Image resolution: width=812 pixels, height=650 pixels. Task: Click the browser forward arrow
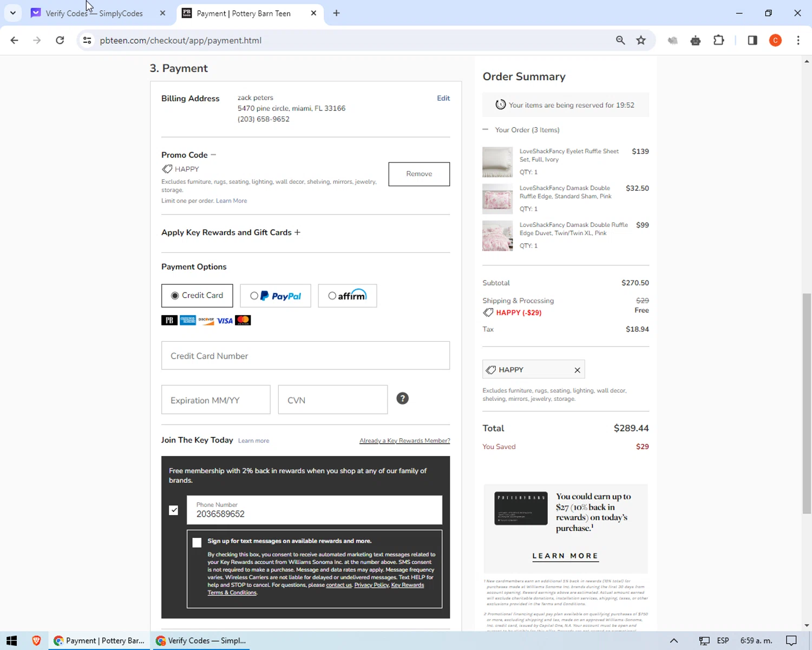coord(37,40)
